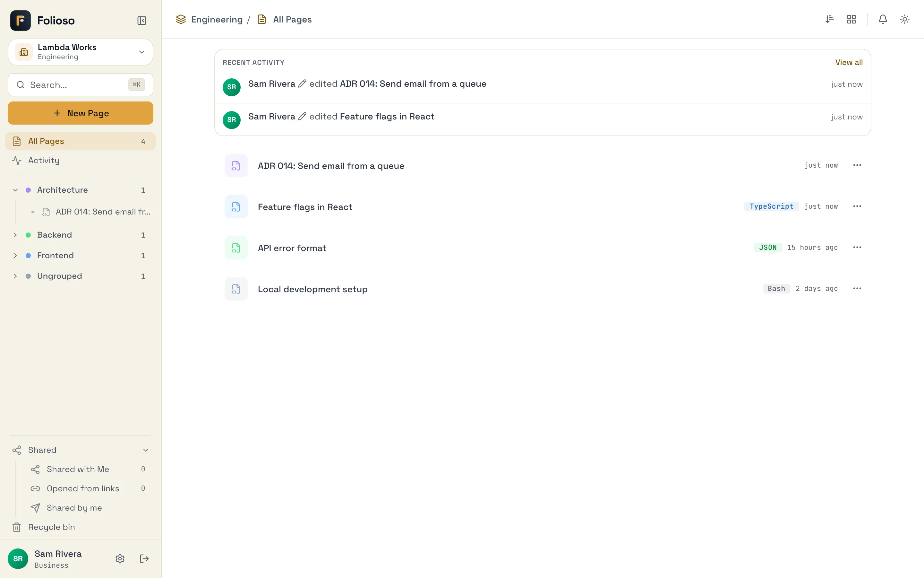Open the Lambda Works workspace switcher

coord(81,52)
